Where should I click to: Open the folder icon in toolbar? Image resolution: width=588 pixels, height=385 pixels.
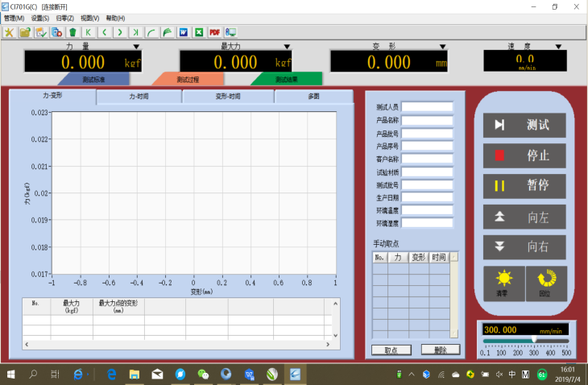click(25, 32)
